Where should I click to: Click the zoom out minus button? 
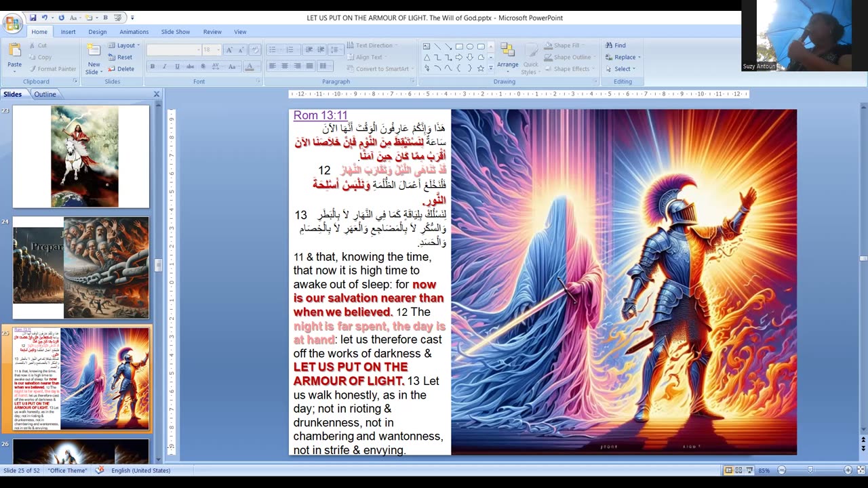[781, 470]
